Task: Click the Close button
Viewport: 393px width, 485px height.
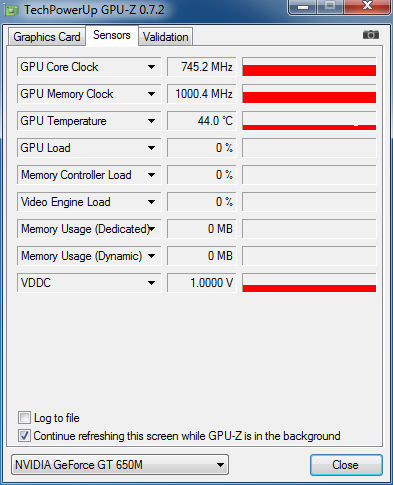Action: [346, 465]
